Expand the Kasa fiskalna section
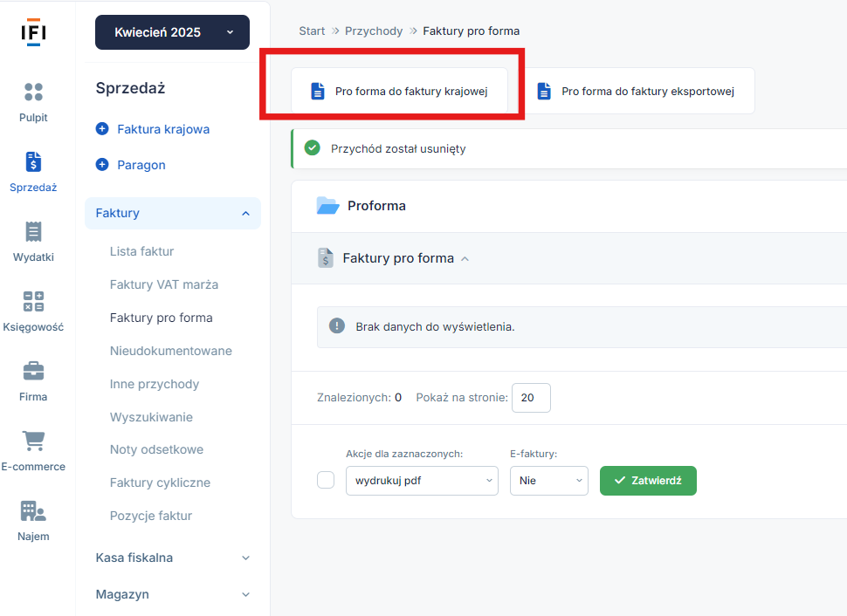 (x=173, y=558)
